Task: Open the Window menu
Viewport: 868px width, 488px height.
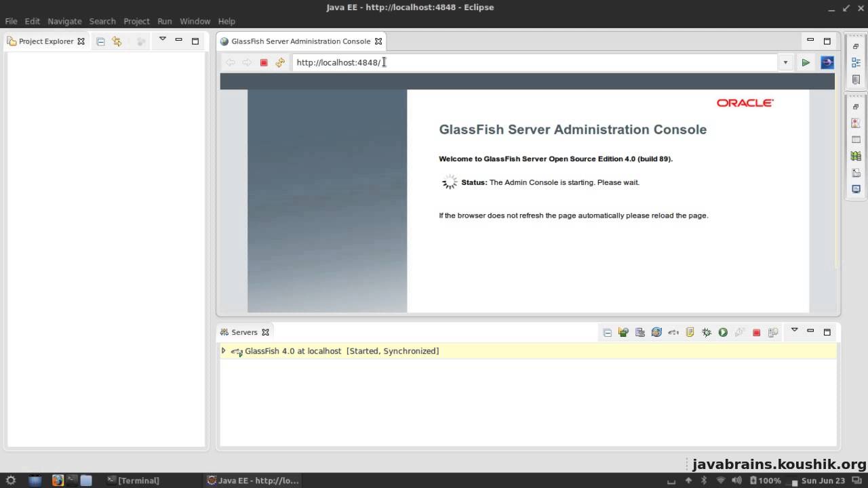Action: (x=195, y=21)
